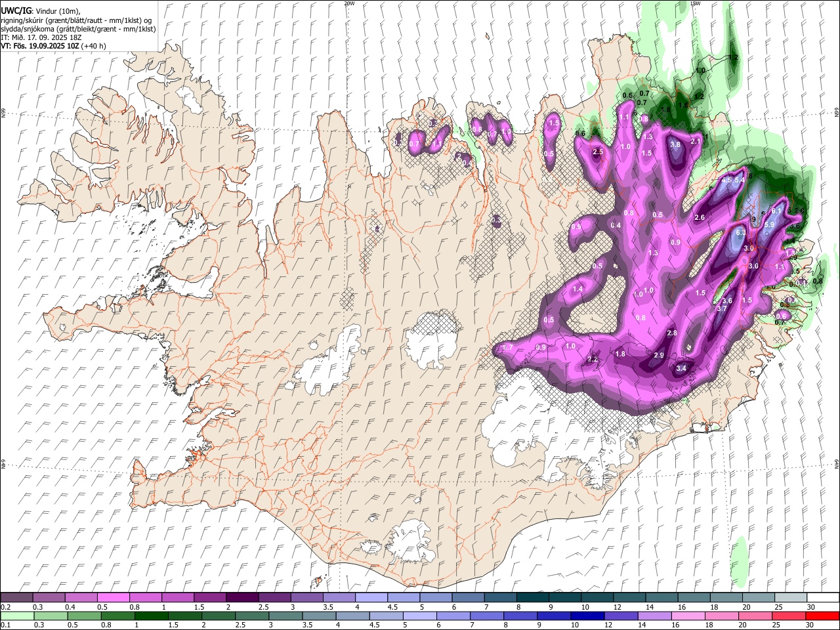Click the red swatch labeled 30 in bottom legend row
840x630 pixels.
click(x=822, y=616)
